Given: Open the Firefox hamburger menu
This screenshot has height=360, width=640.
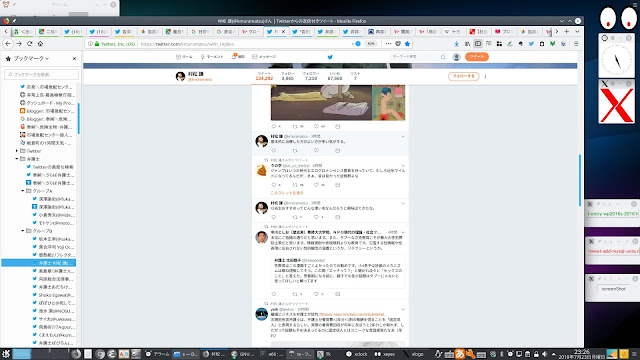Looking at the screenshot, I should click(576, 44).
